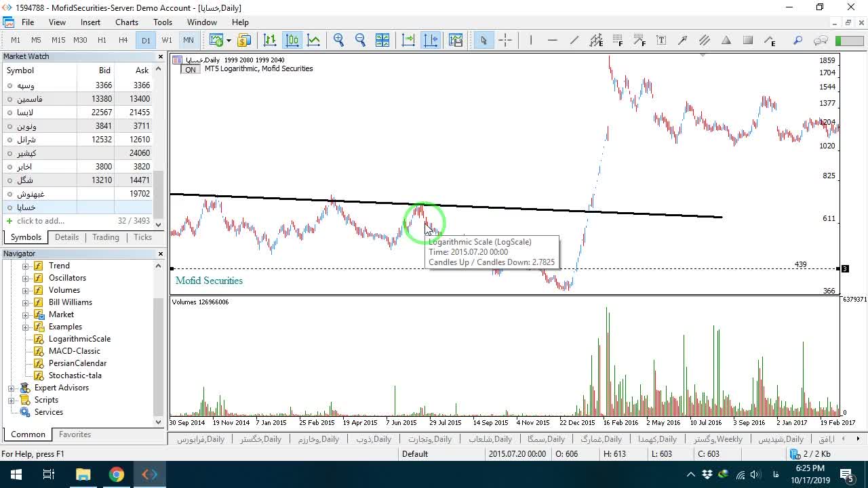Open the Charts menu
Viewport: 868px width, 488px height.
pos(126,22)
